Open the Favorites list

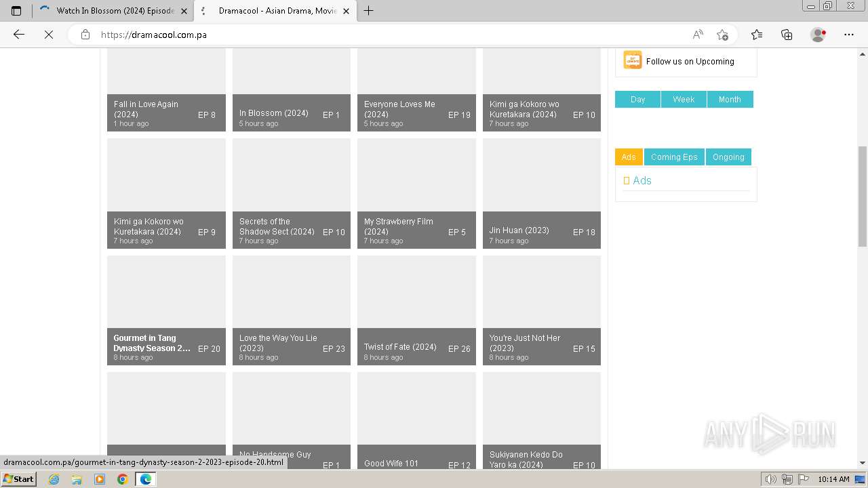(x=757, y=35)
